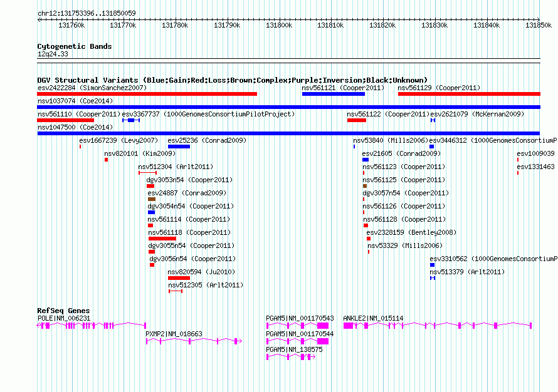Click esv2328159 (Bentley2008) label
Viewport: 558px width, 392px height.
[411, 232]
